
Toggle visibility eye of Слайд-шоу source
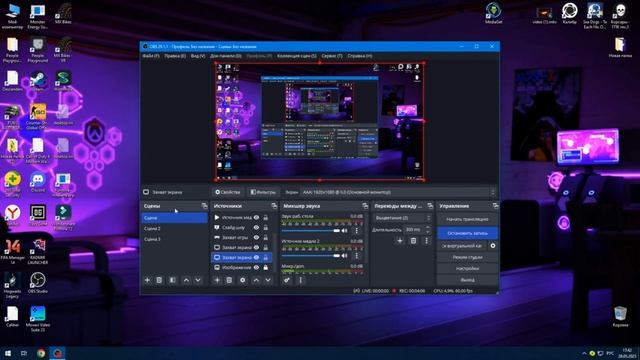(256, 227)
